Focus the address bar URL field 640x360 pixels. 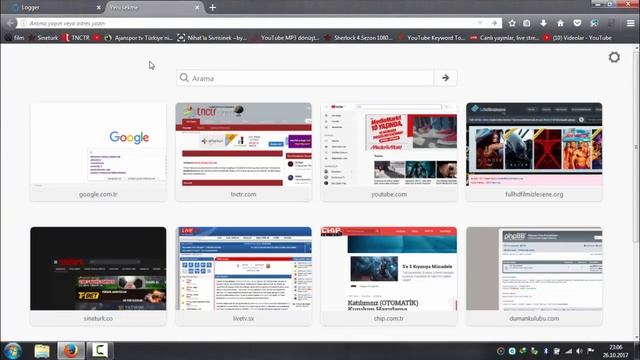point(249,23)
